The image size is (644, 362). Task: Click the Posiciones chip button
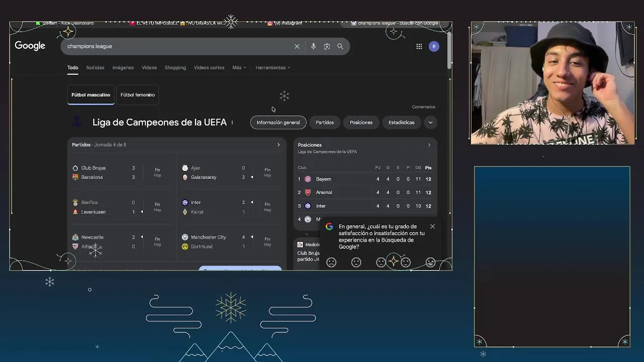coord(361,122)
